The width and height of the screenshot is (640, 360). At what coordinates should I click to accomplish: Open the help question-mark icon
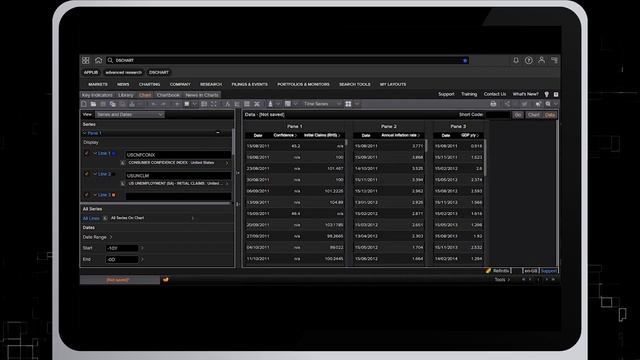point(529,60)
